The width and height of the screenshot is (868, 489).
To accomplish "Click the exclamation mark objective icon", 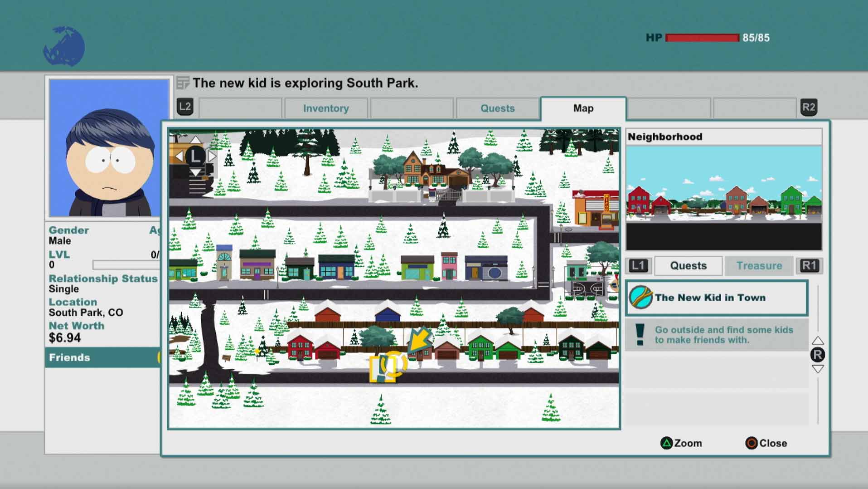I will point(640,335).
